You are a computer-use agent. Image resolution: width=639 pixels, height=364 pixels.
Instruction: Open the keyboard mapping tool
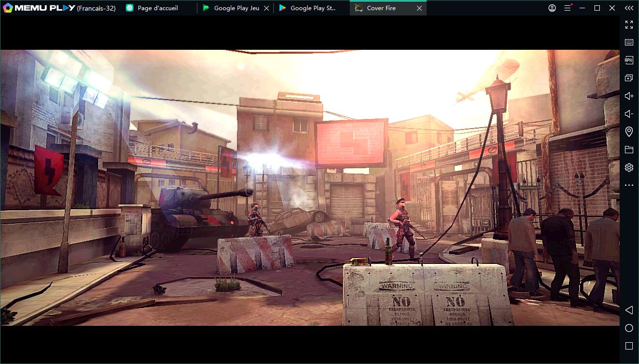click(x=629, y=43)
